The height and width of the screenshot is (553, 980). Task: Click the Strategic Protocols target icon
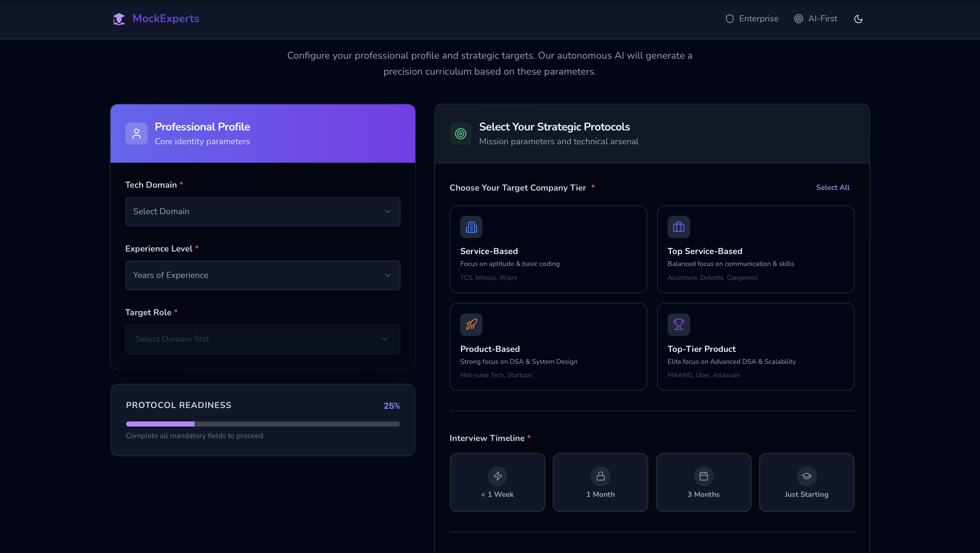(x=461, y=133)
